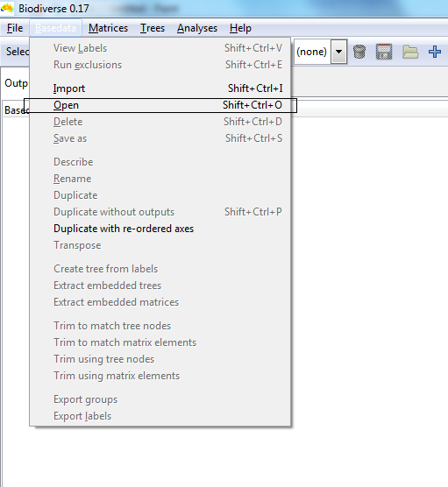
Task: Choose Create tree from labels
Action: click(160, 269)
